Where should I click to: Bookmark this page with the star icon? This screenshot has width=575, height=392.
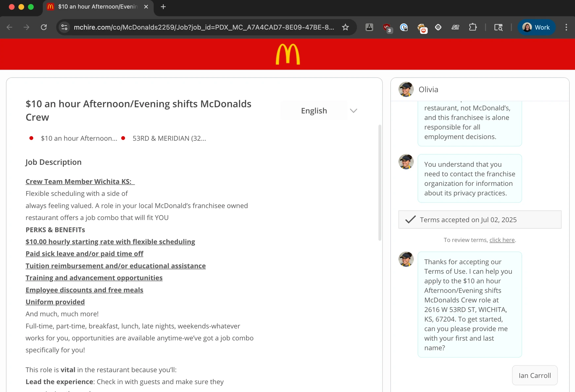point(345,27)
